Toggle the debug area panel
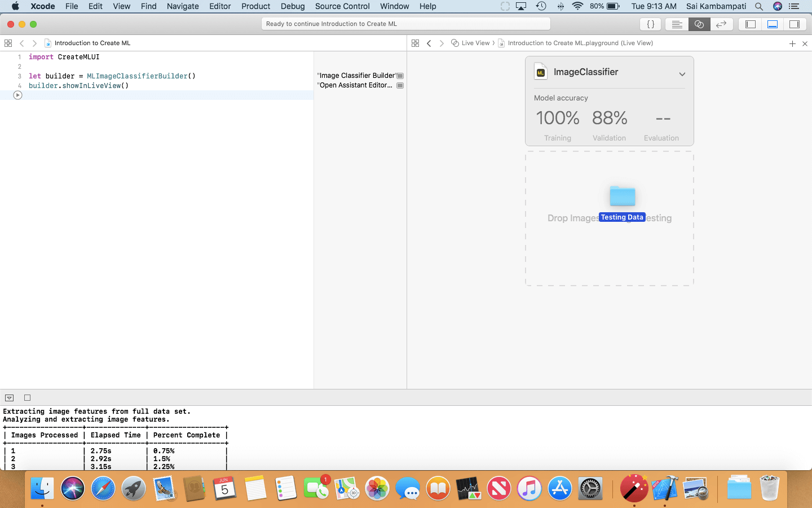This screenshot has width=812, height=508. coord(773,24)
